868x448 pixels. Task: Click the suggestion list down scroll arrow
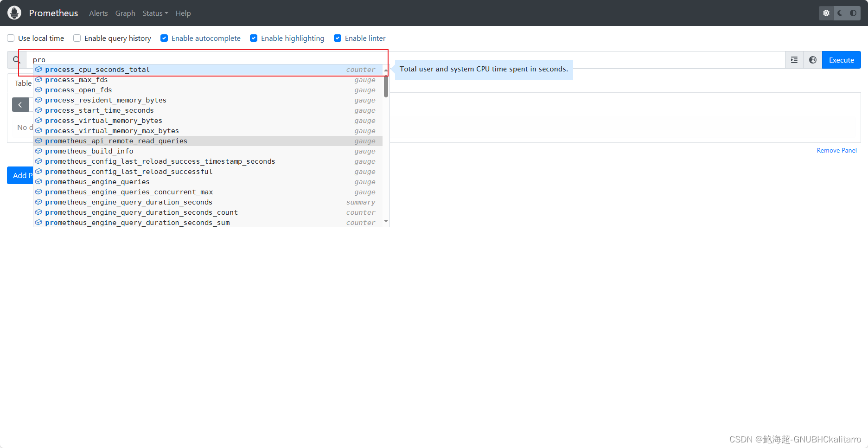386,222
